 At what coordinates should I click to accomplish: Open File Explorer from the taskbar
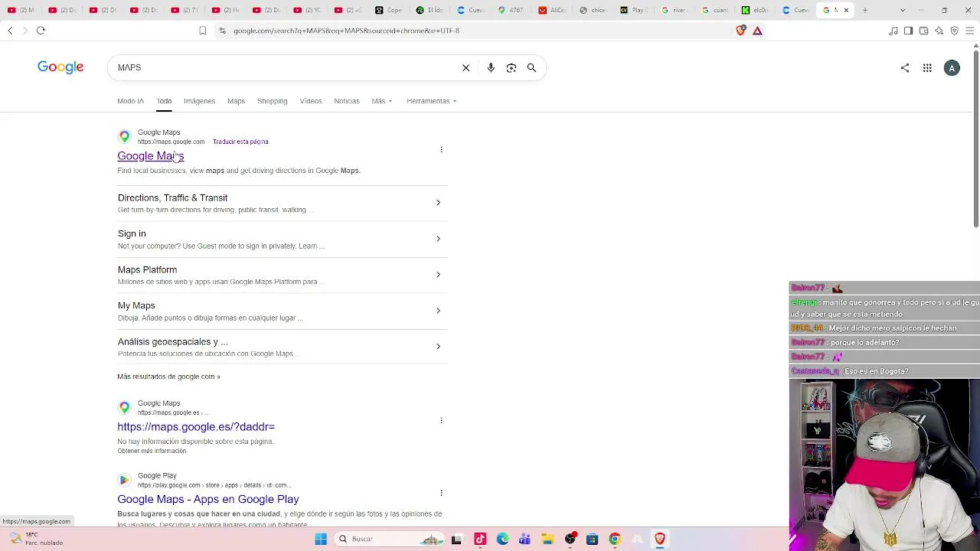pyautogui.click(x=547, y=539)
